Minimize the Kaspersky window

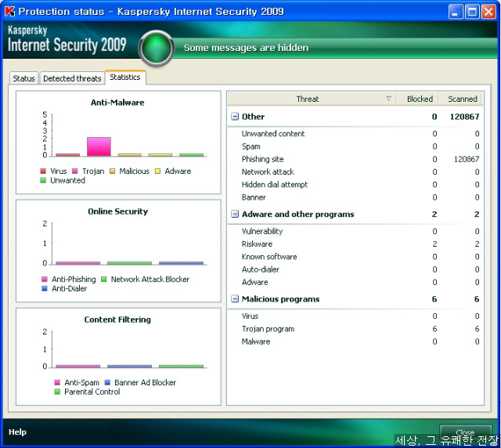456,13
